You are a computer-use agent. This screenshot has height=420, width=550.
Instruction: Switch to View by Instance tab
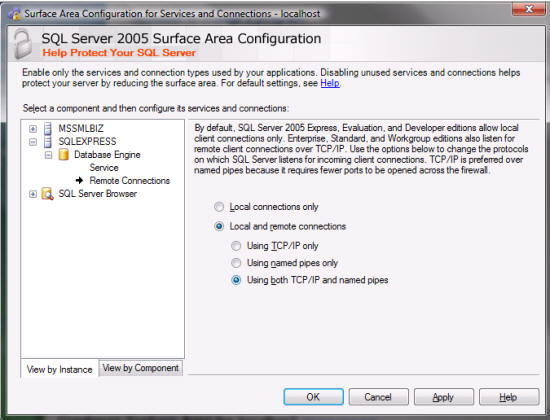pos(60,369)
